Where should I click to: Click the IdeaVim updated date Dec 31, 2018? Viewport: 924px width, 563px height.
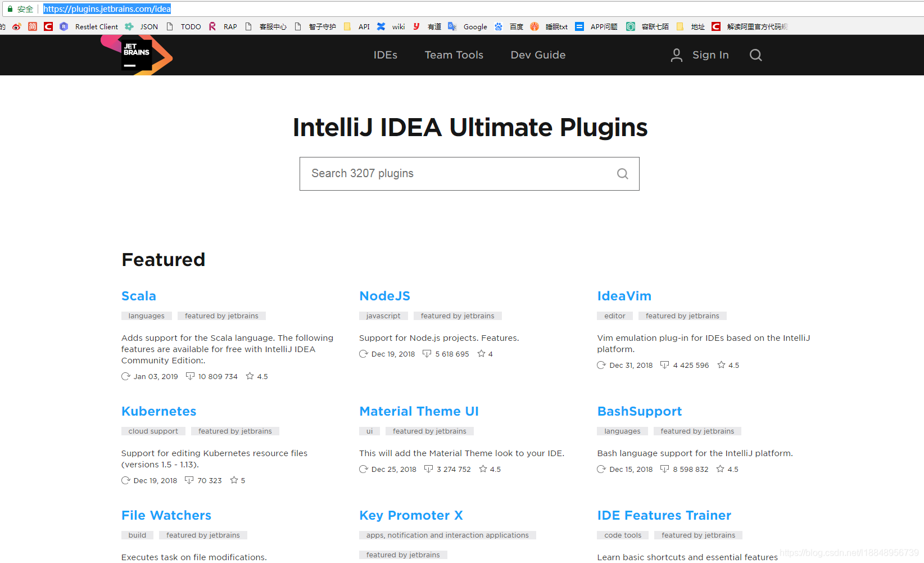pos(631,366)
